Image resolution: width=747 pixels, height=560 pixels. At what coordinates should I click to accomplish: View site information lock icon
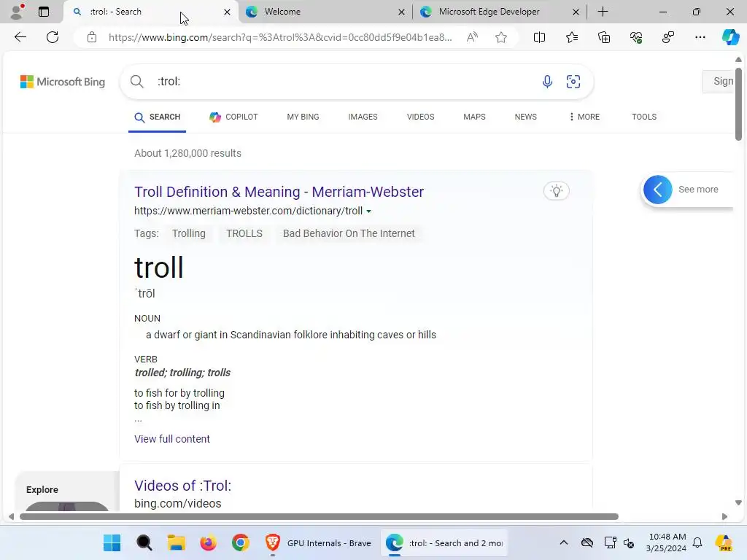click(92, 37)
